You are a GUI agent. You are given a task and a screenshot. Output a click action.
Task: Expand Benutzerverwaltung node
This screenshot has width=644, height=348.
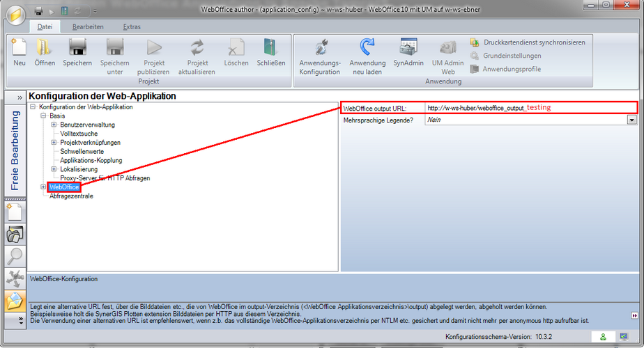pos(54,125)
